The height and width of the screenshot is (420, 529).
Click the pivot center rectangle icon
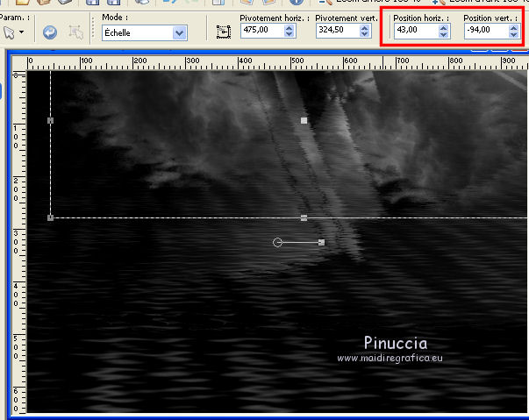pos(224,32)
